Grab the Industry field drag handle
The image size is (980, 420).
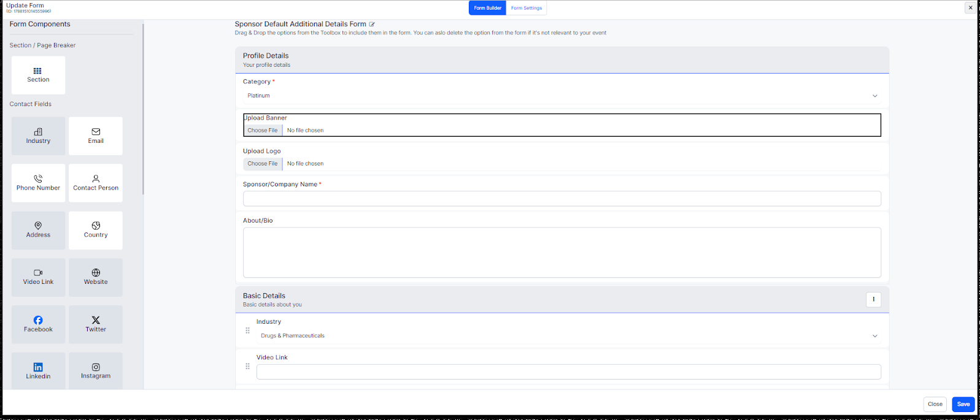tap(248, 330)
